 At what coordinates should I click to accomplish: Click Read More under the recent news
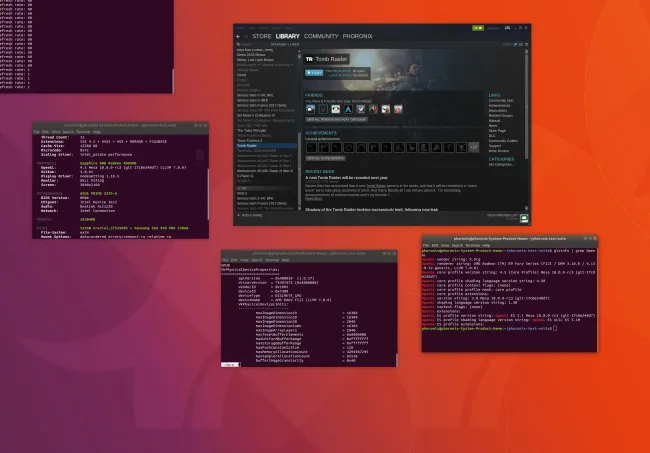coord(313,199)
